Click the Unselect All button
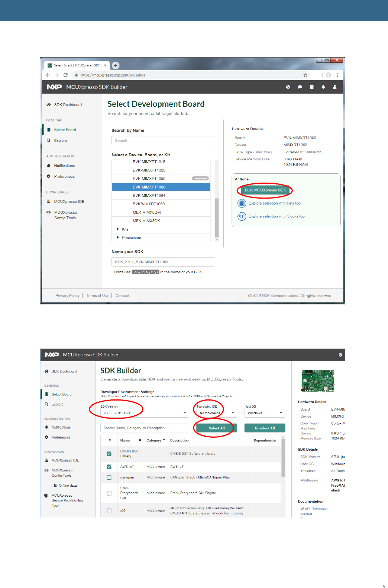This screenshot has width=388, height=588. (x=265, y=428)
